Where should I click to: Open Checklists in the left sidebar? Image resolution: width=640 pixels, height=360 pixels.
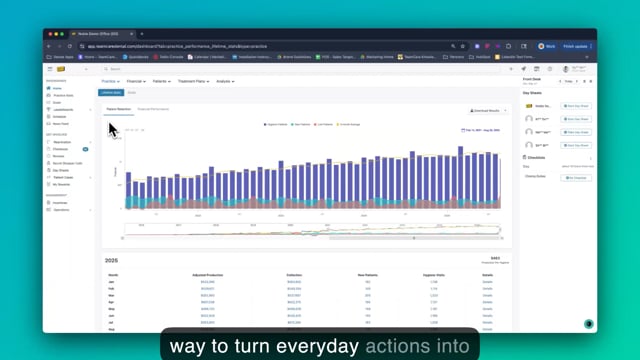(x=60, y=149)
